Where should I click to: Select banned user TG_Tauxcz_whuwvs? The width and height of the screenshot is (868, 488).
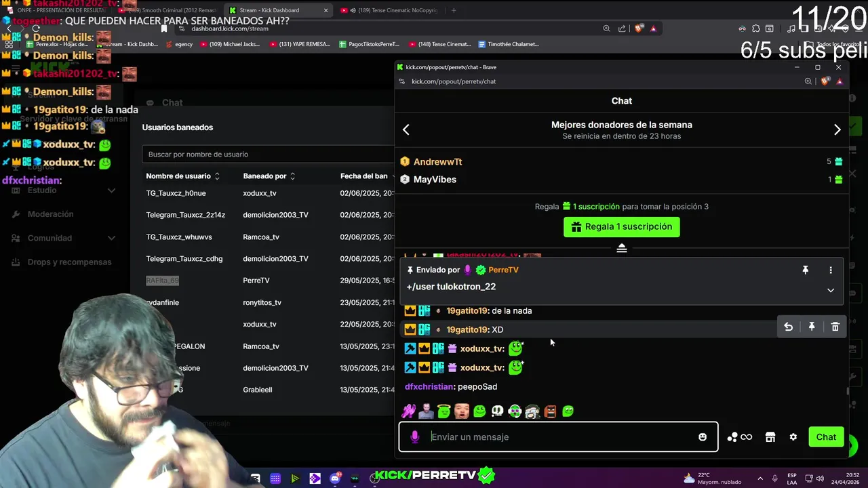[179, 237]
